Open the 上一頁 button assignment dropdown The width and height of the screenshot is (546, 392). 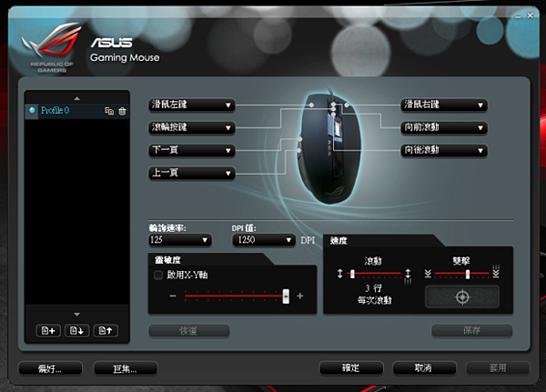[192, 173]
